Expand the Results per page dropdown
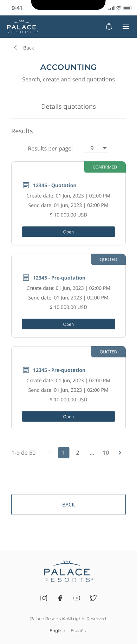Image resolution: width=137 pixels, height=644 pixels. [97, 148]
